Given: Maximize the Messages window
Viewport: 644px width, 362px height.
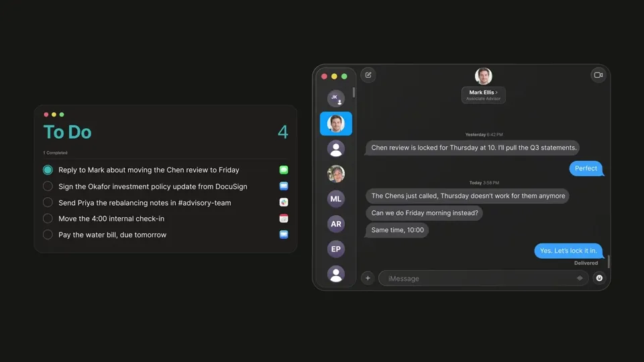Looking at the screenshot, I should click(344, 76).
